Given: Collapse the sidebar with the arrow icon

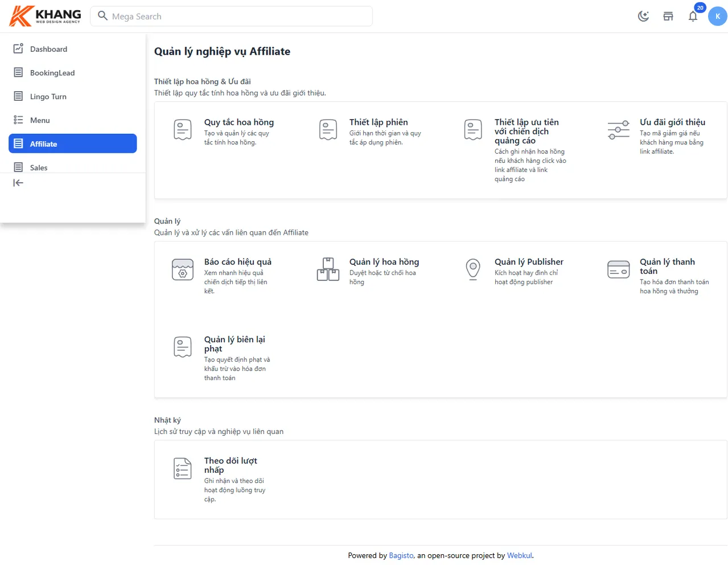Looking at the screenshot, I should (18, 183).
